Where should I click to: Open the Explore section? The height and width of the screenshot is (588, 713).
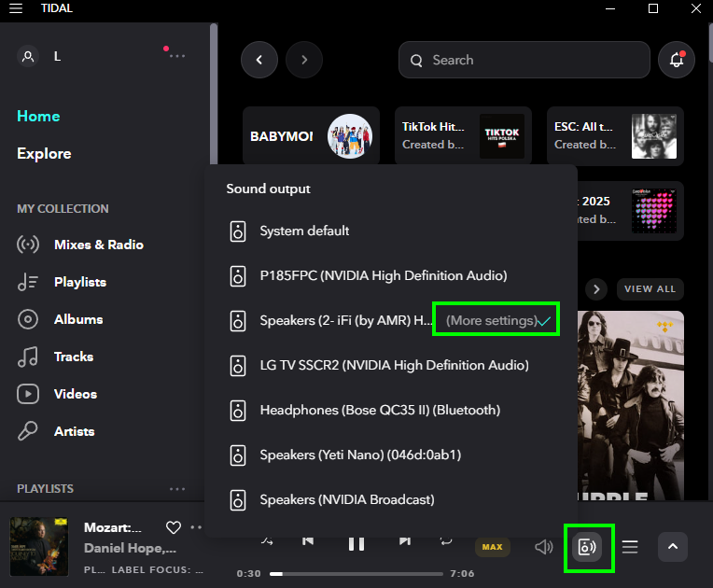[x=44, y=153]
